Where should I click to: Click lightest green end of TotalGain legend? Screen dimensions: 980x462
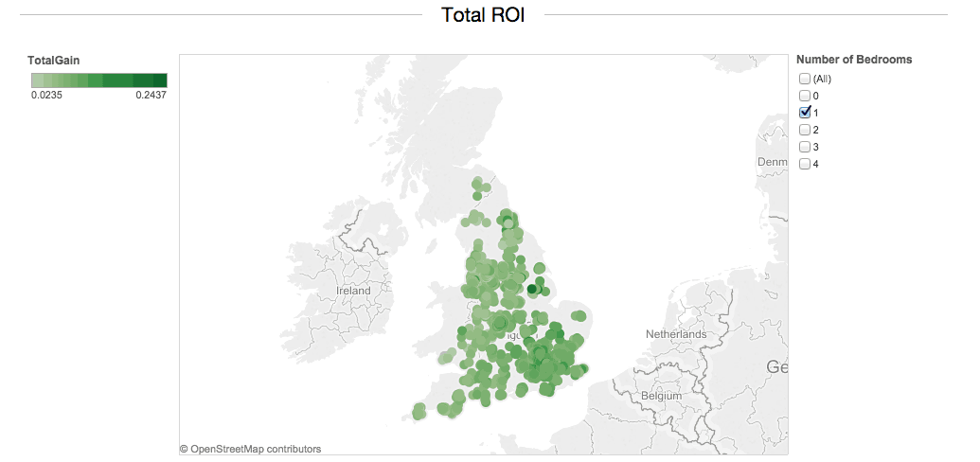click(x=36, y=80)
